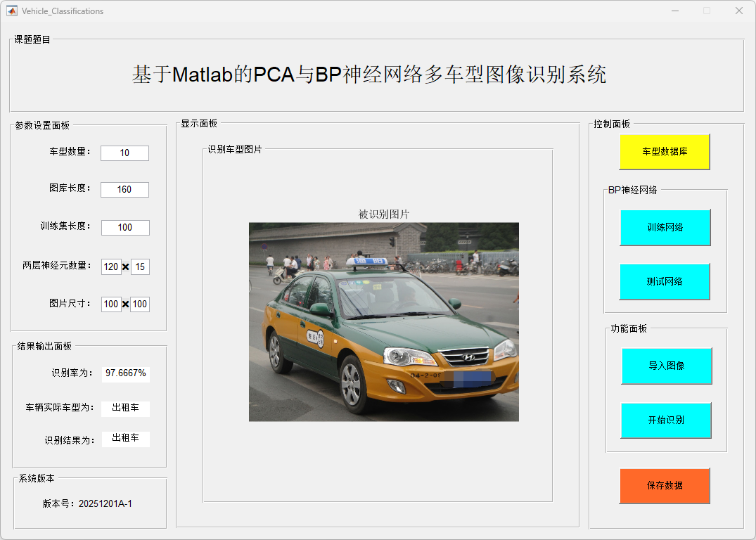Click the 图片尺寸 field before the × symbol

coord(111,304)
